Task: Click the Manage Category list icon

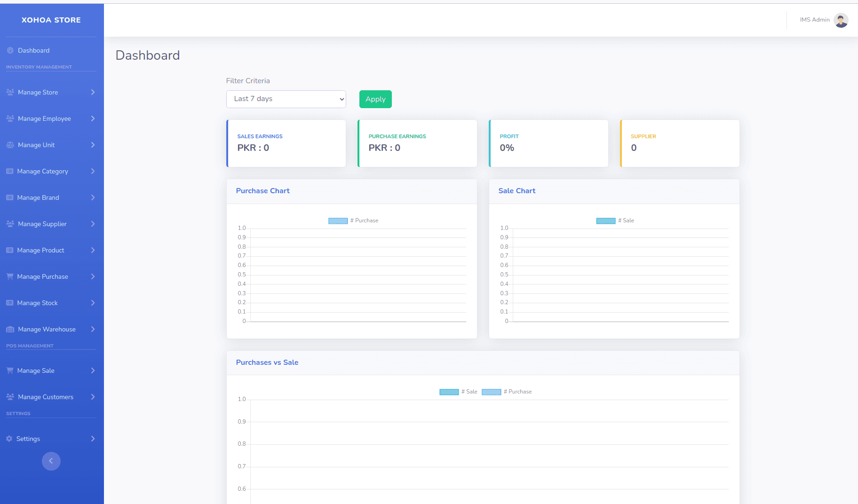Action: click(9, 171)
